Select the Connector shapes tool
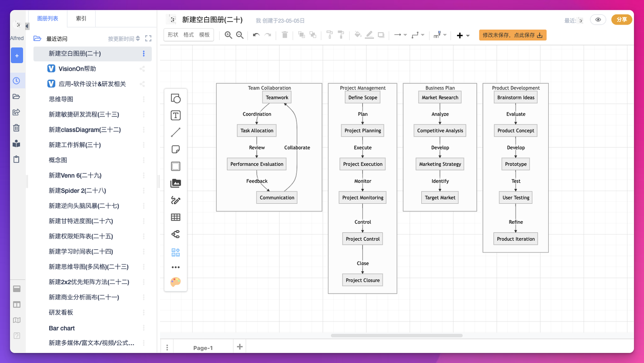644x363 pixels. point(176,234)
